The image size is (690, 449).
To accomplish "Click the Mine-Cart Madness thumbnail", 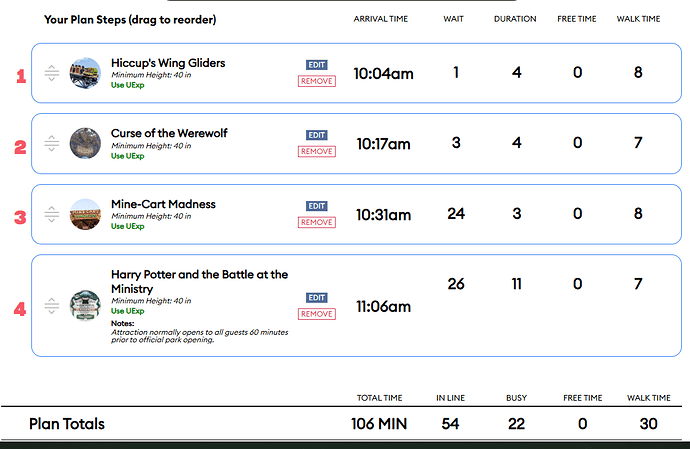I will (x=85, y=214).
